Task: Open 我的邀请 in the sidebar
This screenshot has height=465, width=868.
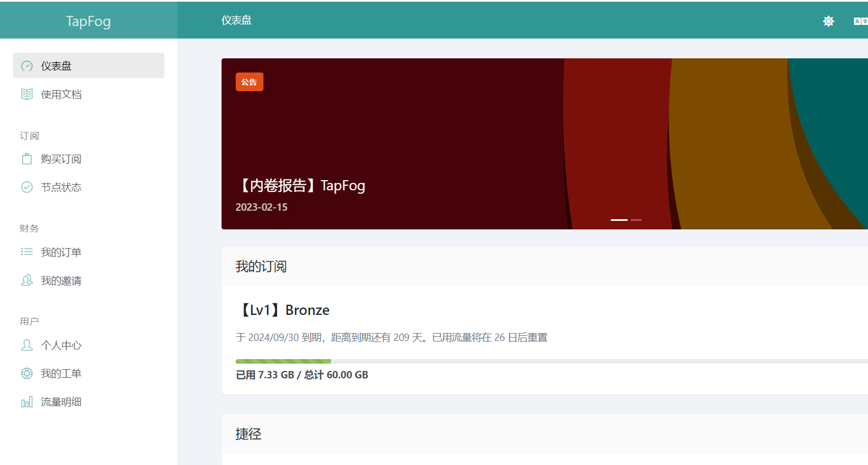Action: point(88,280)
